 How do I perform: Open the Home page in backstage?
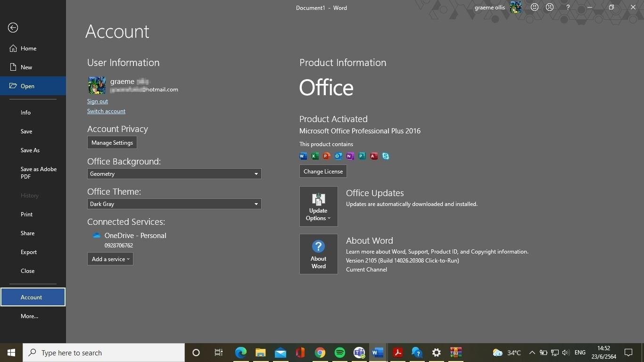click(x=33, y=49)
